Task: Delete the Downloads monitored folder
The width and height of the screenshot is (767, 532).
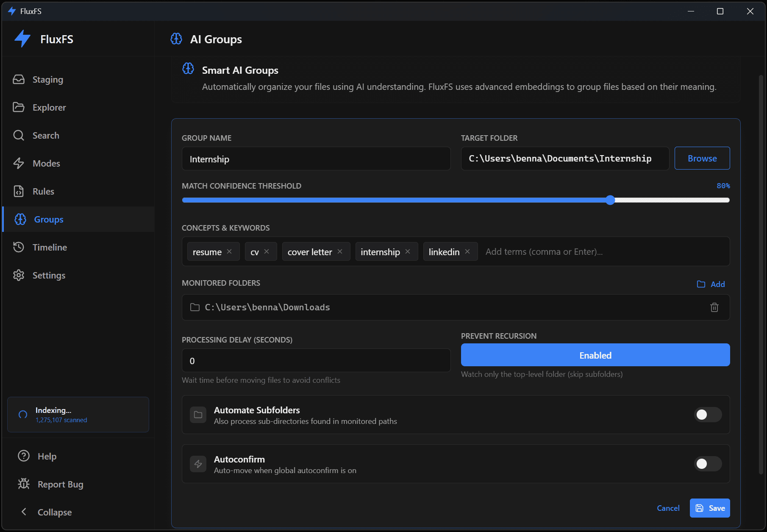Action: [x=714, y=307]
